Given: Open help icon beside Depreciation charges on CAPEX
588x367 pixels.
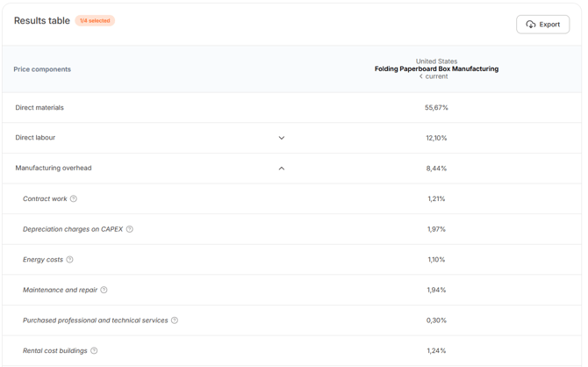Looking at the screenshot, I should click(129, 229).
